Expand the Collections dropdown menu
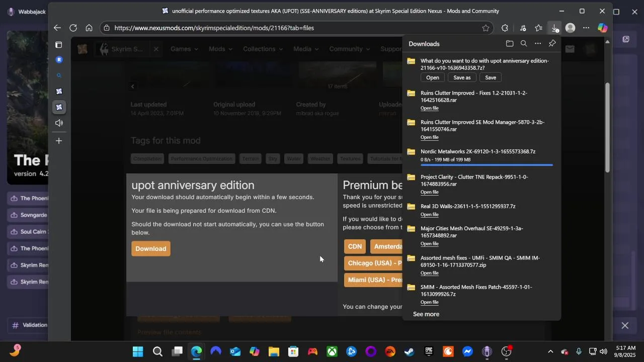The width and height of the screenshot is (644, 362). pos(263,49)
